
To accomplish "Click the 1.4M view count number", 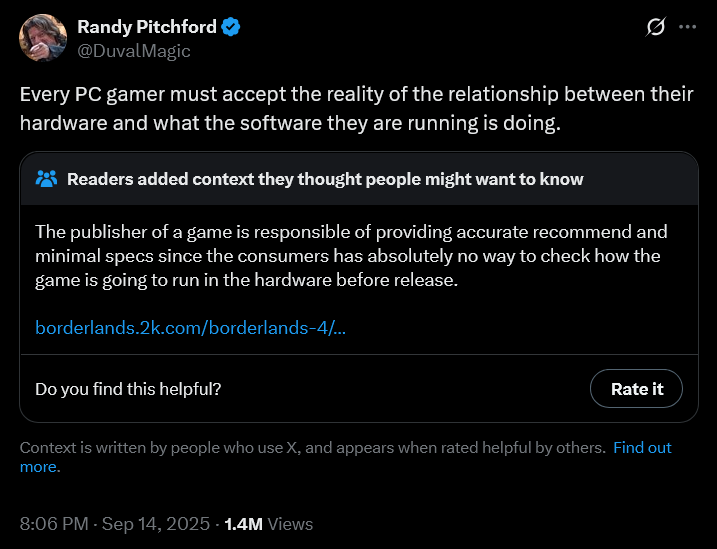I will tap(243, 523).
